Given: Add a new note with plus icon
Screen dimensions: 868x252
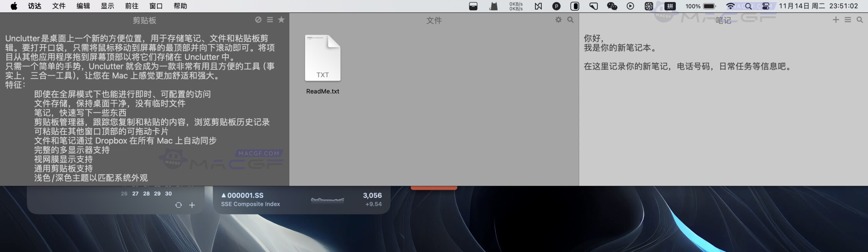Looking at the screenshot, I should (x=836, y=20).
